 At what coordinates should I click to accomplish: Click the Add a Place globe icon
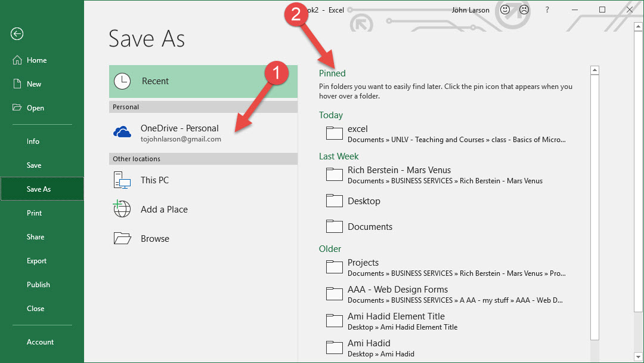coord(122,209)
